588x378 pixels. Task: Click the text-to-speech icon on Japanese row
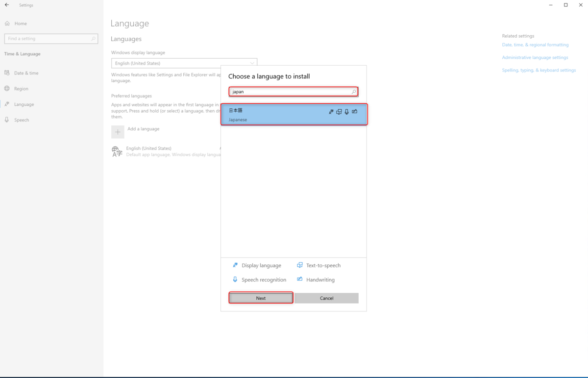(x=339, y=112)
